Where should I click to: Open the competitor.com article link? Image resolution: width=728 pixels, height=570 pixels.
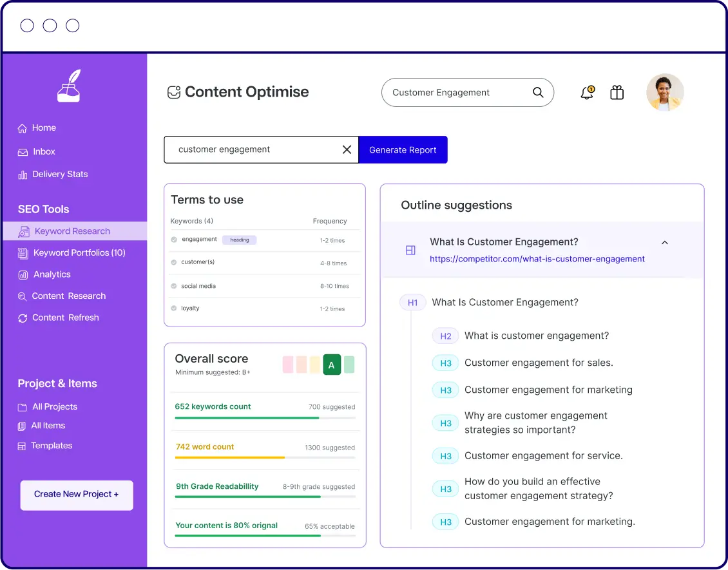tap(537, 258)
